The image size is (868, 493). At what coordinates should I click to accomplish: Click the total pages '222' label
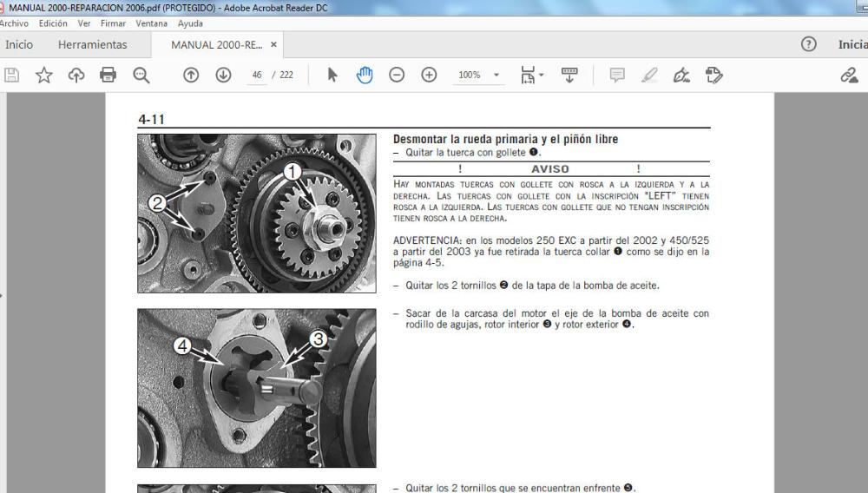286,75
